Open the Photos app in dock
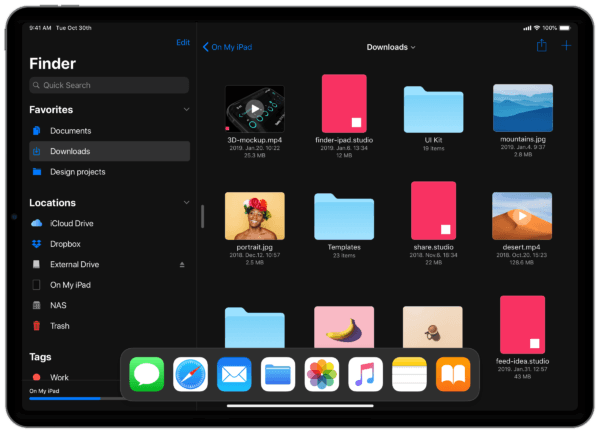Screen dimensions: 600x433 pyautogui.click(x=322, y=376)
